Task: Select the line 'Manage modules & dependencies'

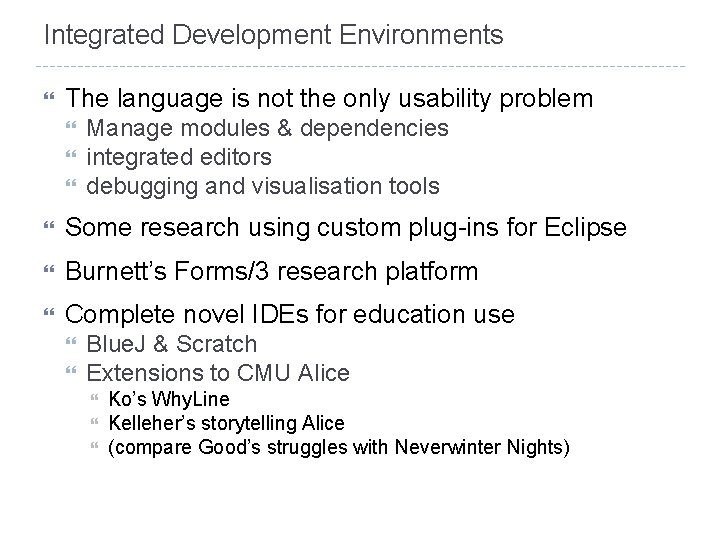Action: click(x=267, y=128)
